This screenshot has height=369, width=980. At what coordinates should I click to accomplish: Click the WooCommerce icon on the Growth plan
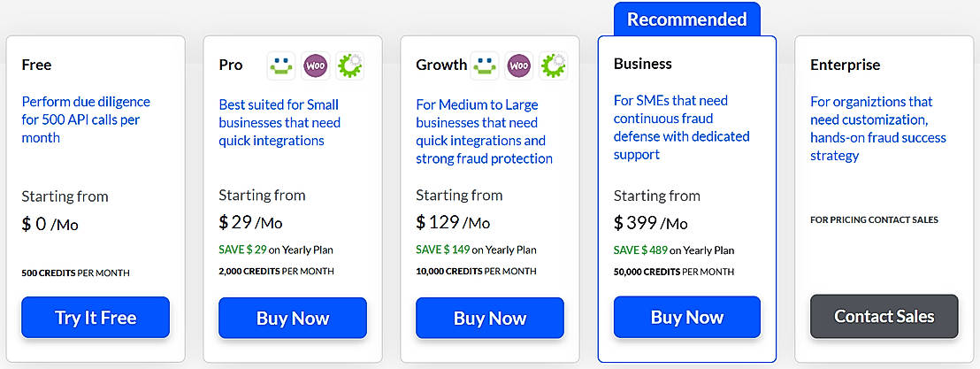click(519, 65)
